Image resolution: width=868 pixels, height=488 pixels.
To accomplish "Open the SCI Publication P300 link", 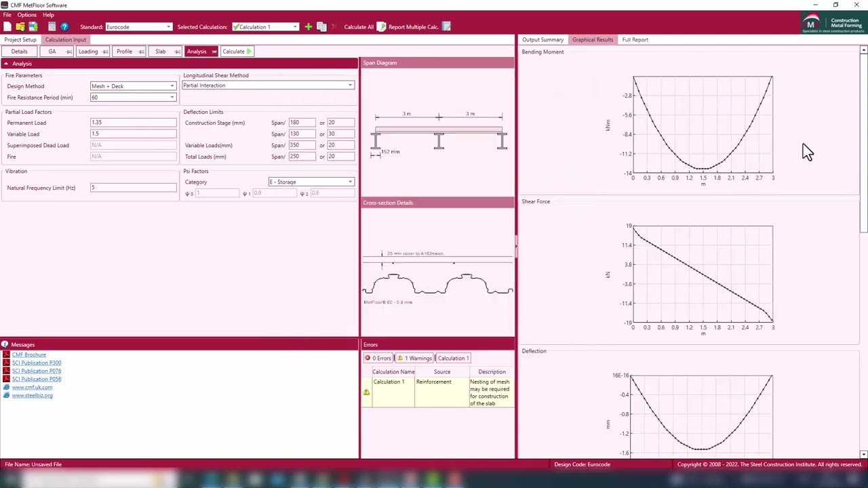I will click(37, 363).
